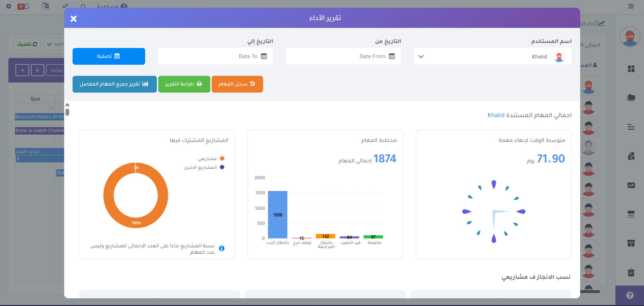Expand the user name dropdown chevron

pos(421,56)
